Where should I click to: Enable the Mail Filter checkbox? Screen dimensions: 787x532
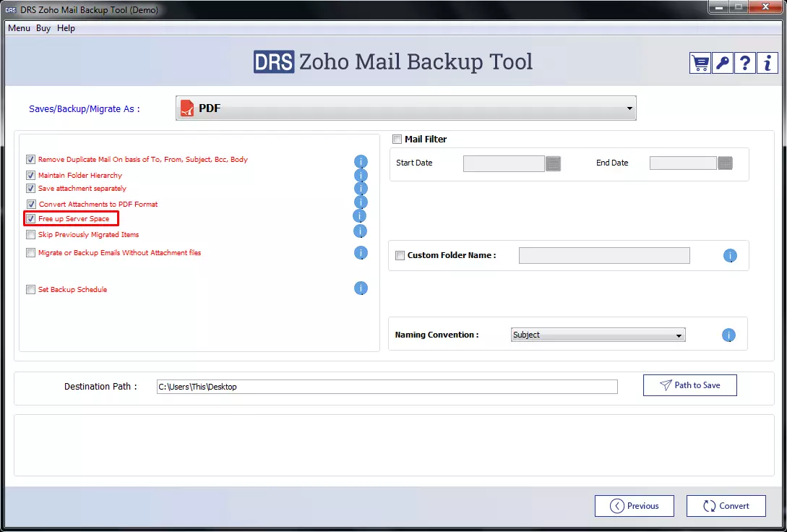pyautogui.click(x=397, y=139)
